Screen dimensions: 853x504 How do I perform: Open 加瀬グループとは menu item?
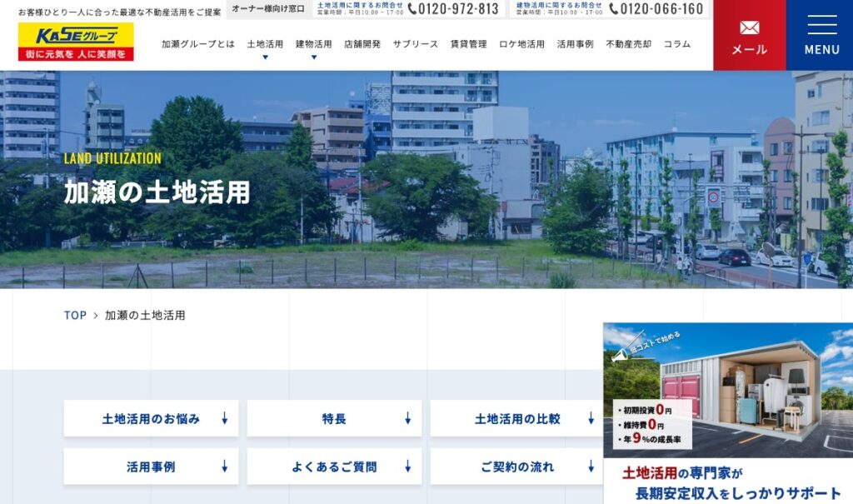(x=197, y=44)
